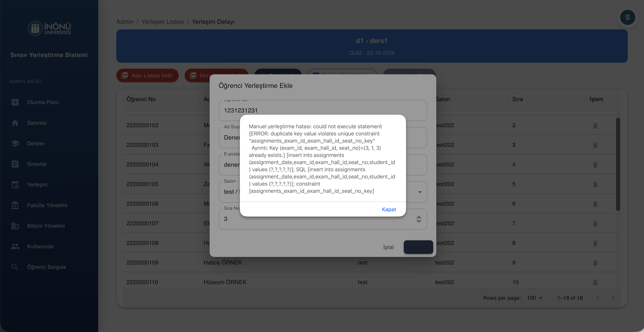This screenshot has height=332, width=644.
Task: Open the Bölüm Yönetimi menu item
Action: coord(46,226)
